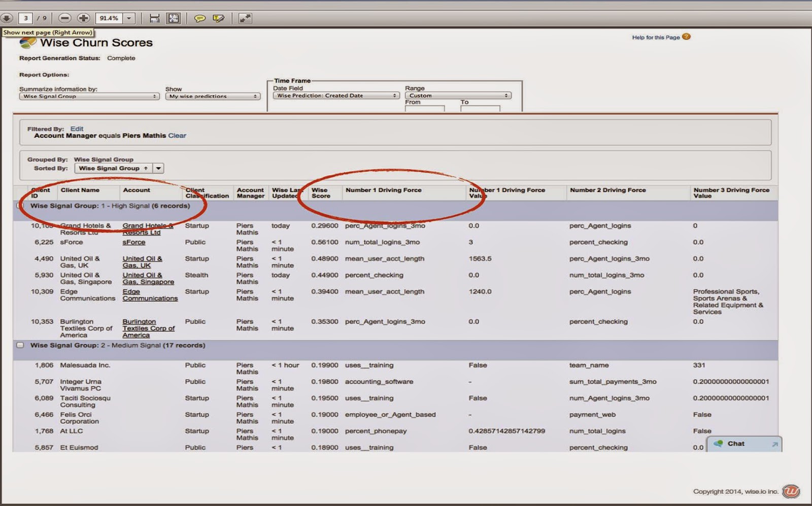Open the United Oil & Gas, Singapore account link
Viewport: 812px width, 506px height.
(x=148, y=278)
